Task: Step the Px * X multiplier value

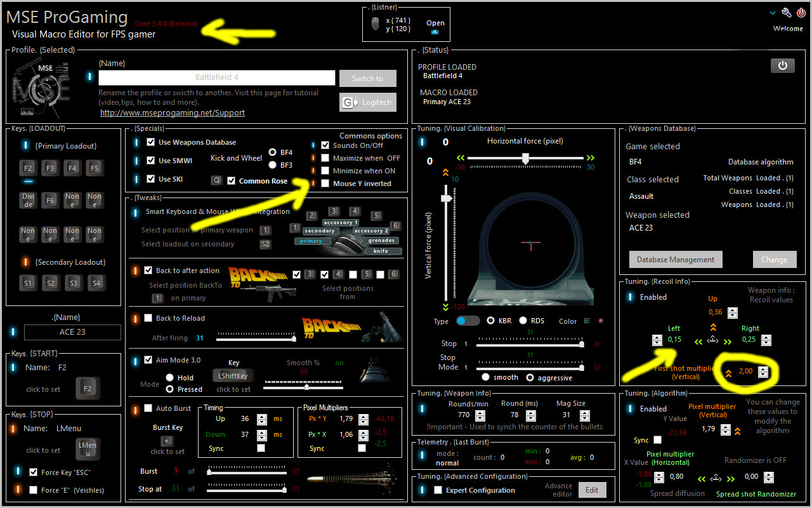Action: (363, 435)
